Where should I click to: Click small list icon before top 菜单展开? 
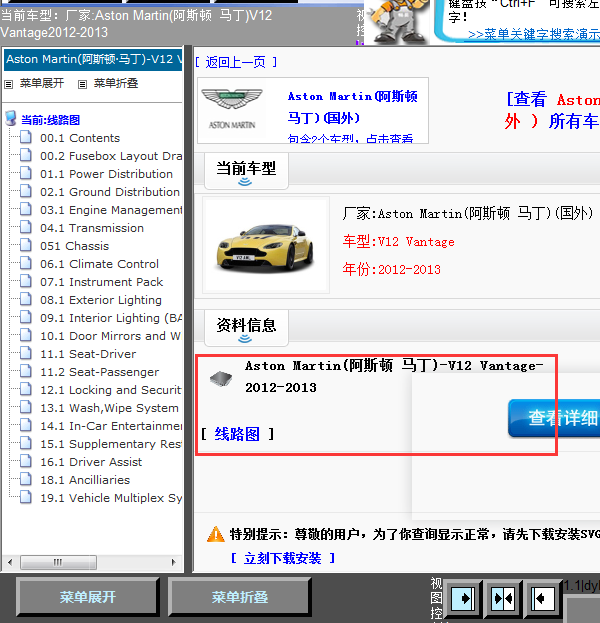8,84
